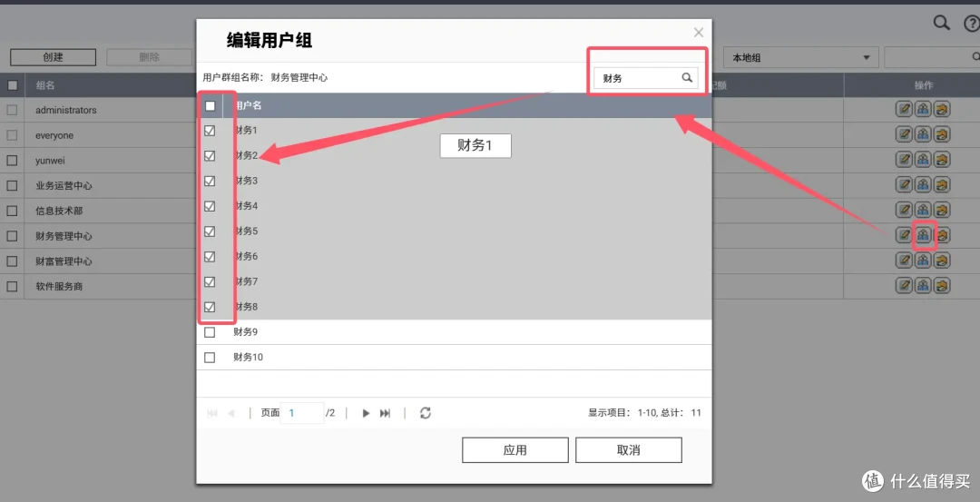Click the 财富管理中心 group name

coord(64,261)
